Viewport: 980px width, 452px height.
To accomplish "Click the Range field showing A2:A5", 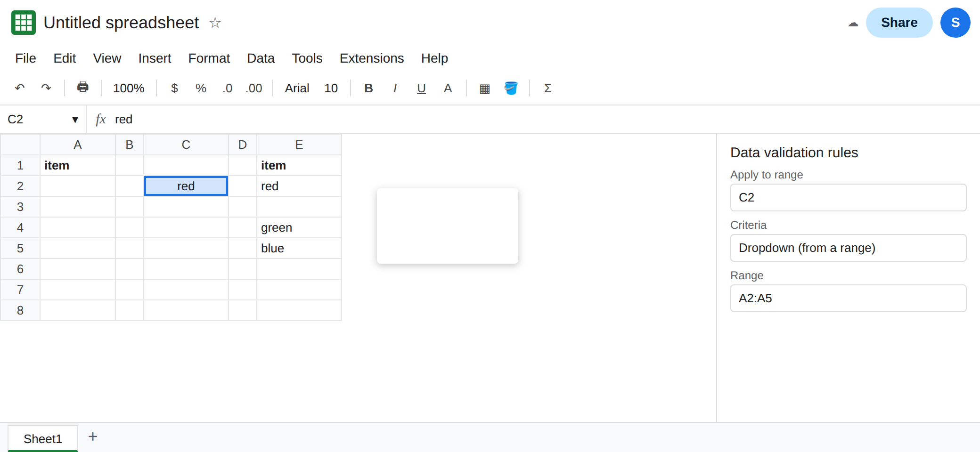I will 848,298.
